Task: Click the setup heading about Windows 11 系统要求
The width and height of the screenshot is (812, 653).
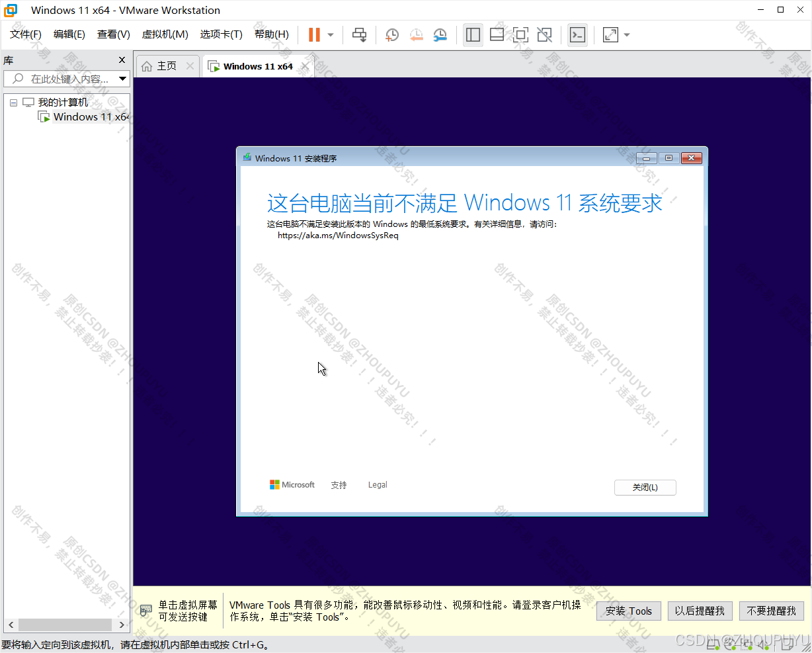Action: 464,203
